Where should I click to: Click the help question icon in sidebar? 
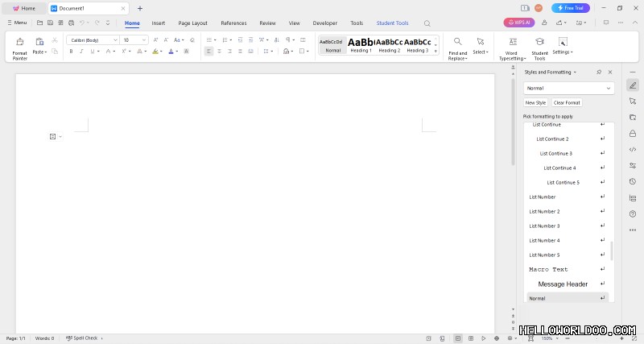[x=633, y=213]
